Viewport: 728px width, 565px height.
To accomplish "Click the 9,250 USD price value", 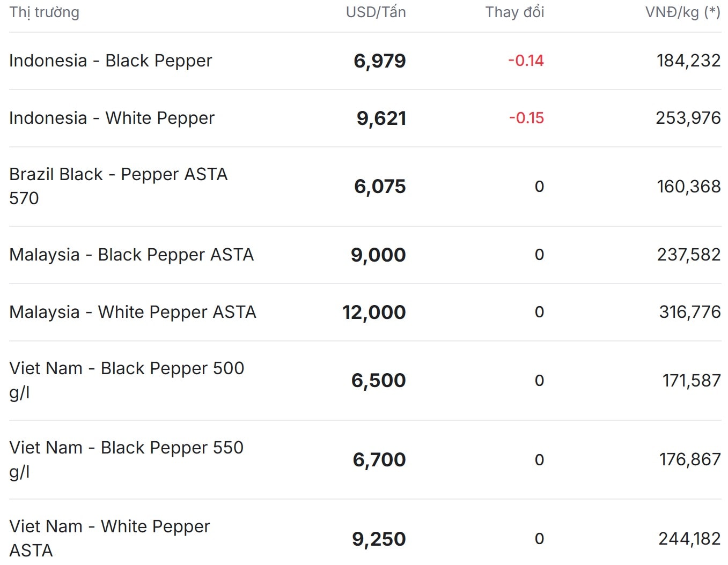I will click(379, 539).
